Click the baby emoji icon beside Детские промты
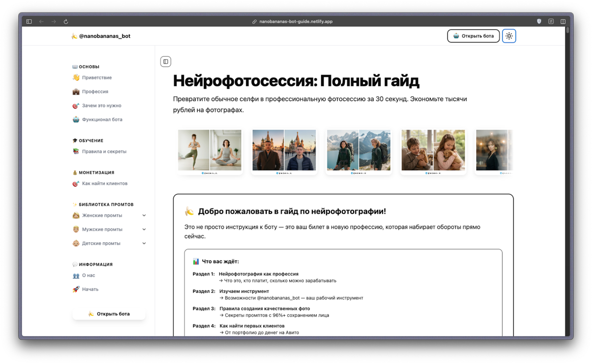Viewport: 592px width, 364px height. coord(76,243)
